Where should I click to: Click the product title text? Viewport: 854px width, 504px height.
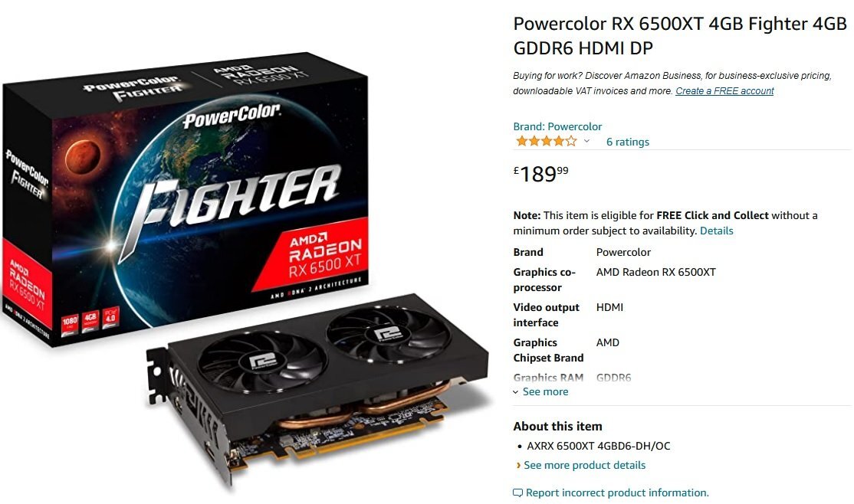click(680, 35)
